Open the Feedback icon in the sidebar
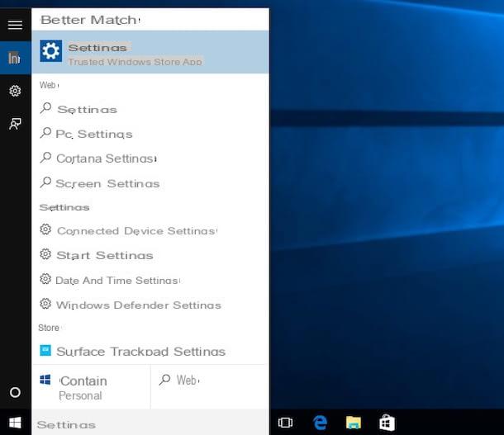Image resolution: width=504 pixels, height=435 pixels. tap(15, 124)
